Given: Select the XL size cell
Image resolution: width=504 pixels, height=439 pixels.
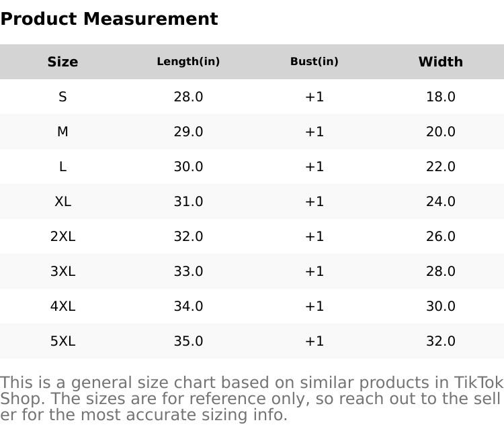Looking at the screenshot, I should (x=62, y=201).
